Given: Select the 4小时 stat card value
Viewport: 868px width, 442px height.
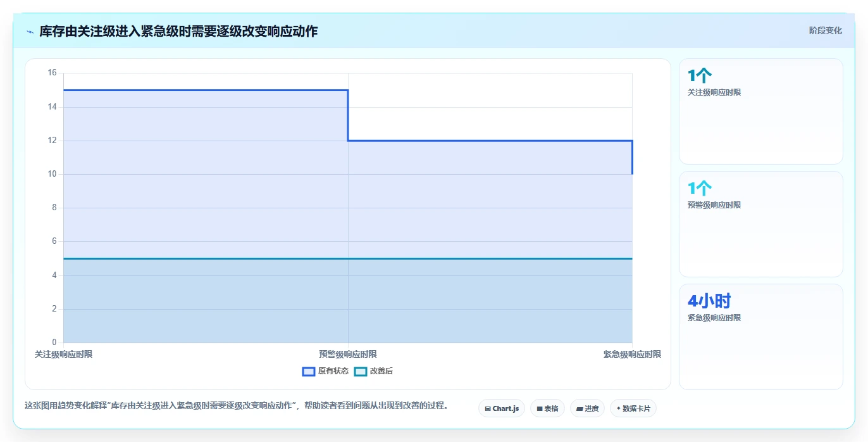Looking at the screenshot, I should click(709, 301).
